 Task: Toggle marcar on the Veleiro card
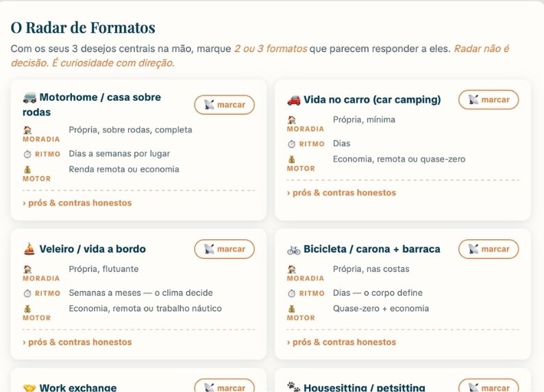(225, 249)
